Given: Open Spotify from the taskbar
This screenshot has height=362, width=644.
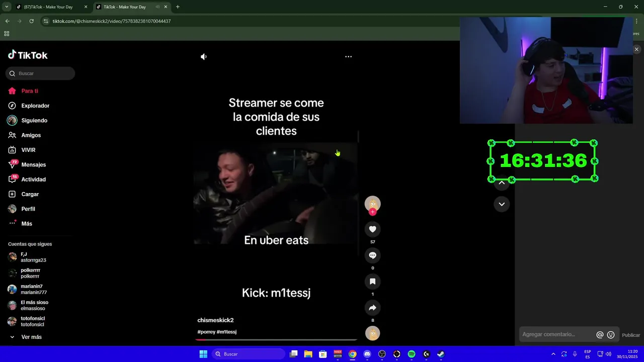Looking at the screenshot, I should [412, 354].
